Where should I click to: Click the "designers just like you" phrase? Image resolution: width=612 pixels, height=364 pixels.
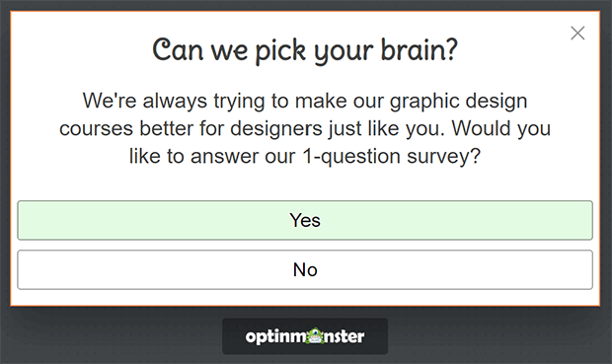pos(335,129)
